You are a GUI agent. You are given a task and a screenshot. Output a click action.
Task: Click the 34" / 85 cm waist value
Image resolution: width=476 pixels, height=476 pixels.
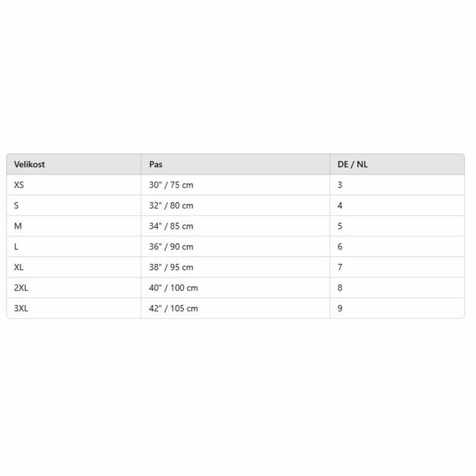click(171, 226)
